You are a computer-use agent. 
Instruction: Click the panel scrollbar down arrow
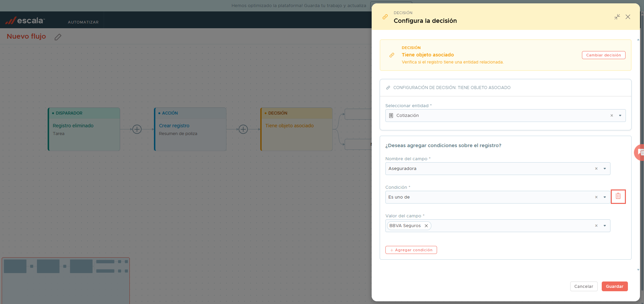point(638,270)
